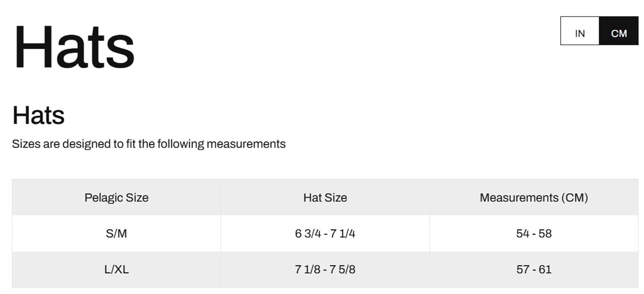Click the word 'Sizes' starting the description
Image resolution: width=644 pixels, height=294 pixels.
[x=26, y=144]
